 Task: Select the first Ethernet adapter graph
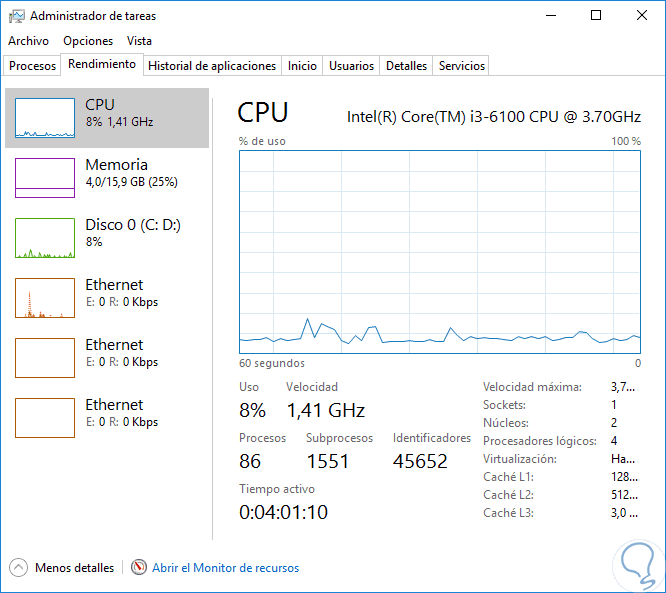click(x=45, y=298)
